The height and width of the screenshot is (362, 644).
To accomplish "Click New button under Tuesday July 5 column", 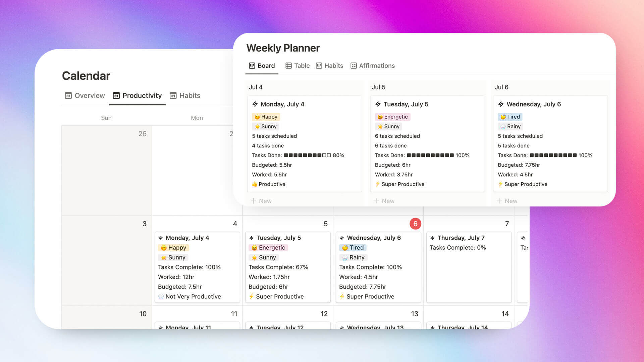I will [383, 201].
